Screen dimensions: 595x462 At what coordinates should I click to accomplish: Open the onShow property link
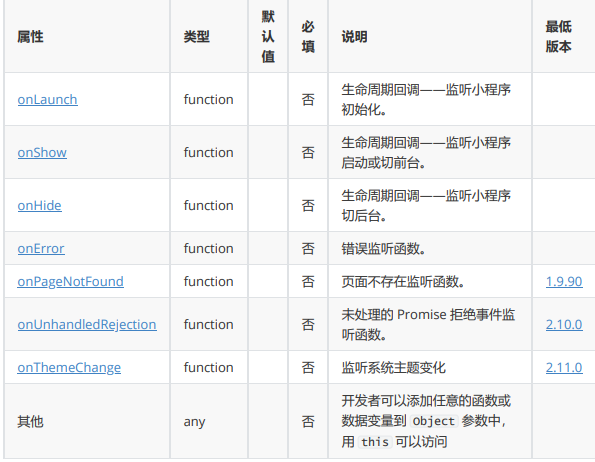pos(42,152)
